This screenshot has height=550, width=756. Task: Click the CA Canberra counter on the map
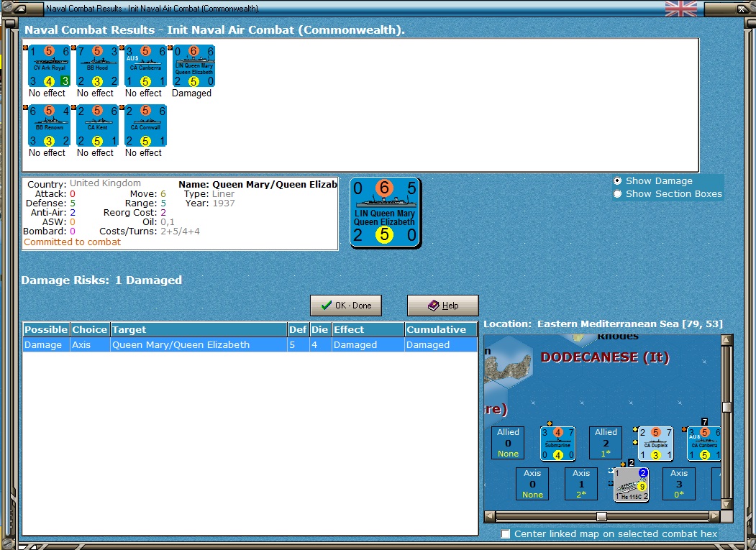(704, 444)
